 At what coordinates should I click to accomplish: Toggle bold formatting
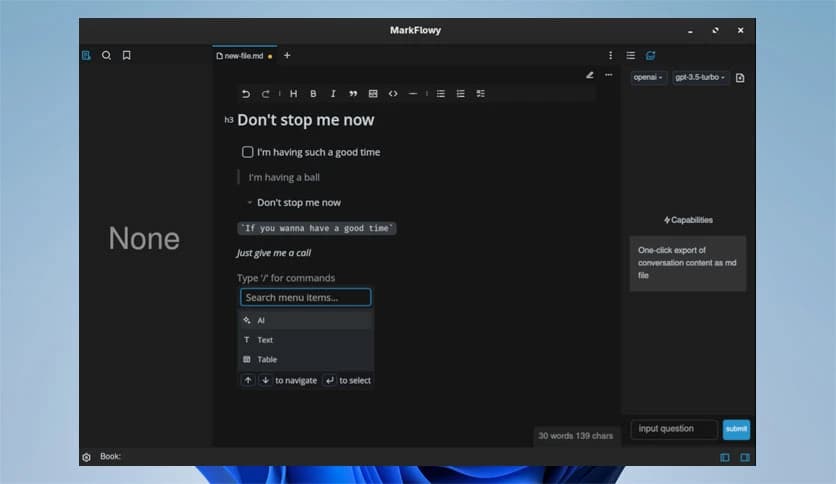(314, 94)
